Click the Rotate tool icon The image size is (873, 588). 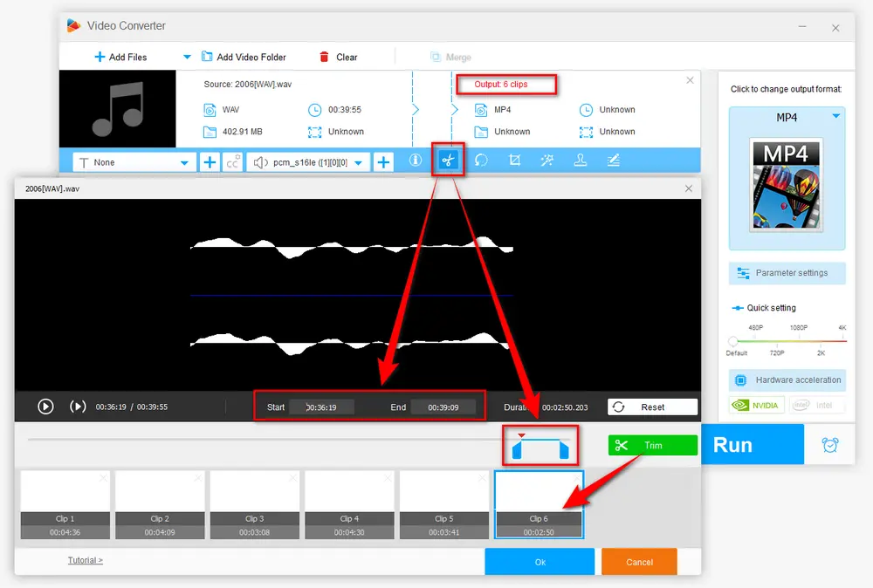(x=481, y=161)
